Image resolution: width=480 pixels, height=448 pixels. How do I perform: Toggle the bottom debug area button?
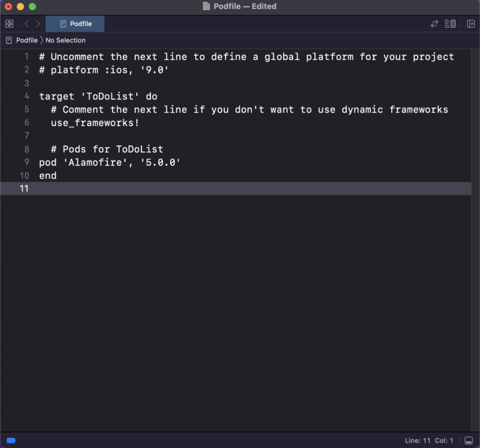(469, 440)
